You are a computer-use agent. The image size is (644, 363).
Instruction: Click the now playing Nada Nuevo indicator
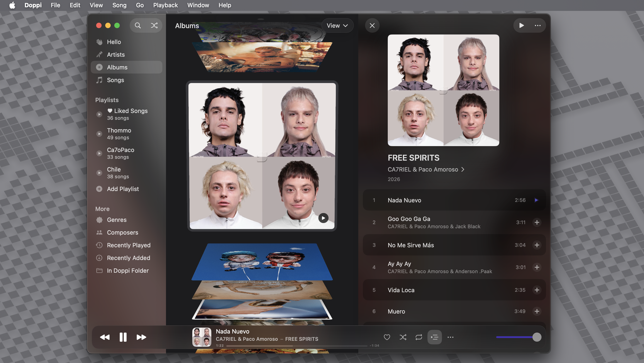536,200
